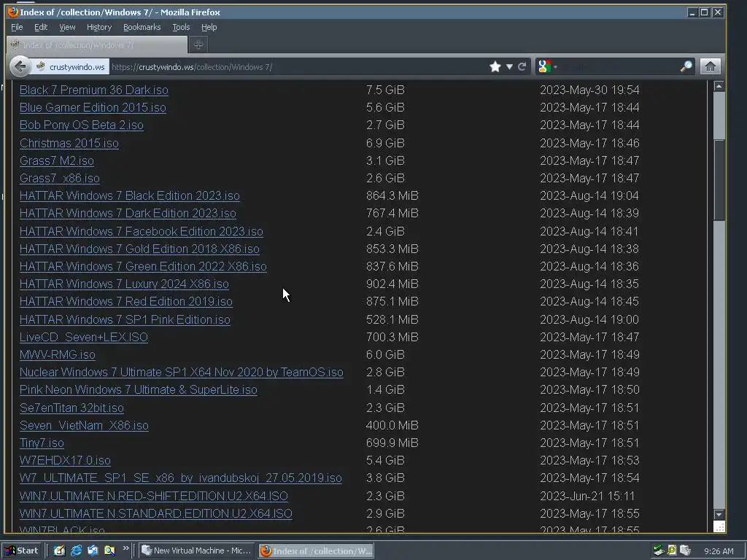Open the Edit menu
Image resolution: width=747 pixels, height=560 pixels.
click(41, 27)
